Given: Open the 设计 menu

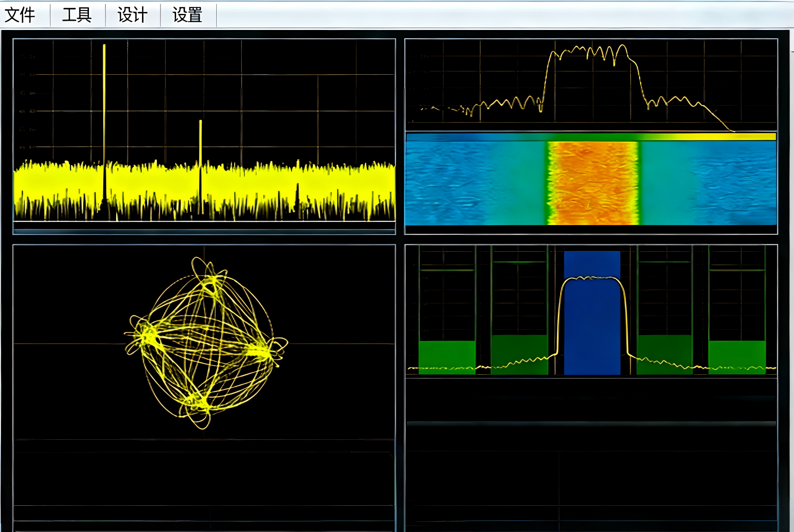Looking at the screenshot, I should pos(132,15).
